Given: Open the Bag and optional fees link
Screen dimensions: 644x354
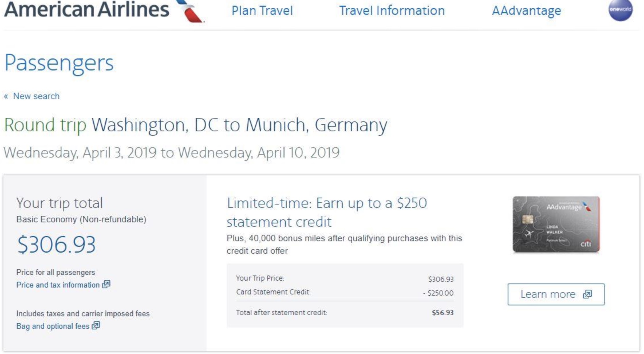Looking at the screenshot, I should pyautogui.click(x=53, y=326).
